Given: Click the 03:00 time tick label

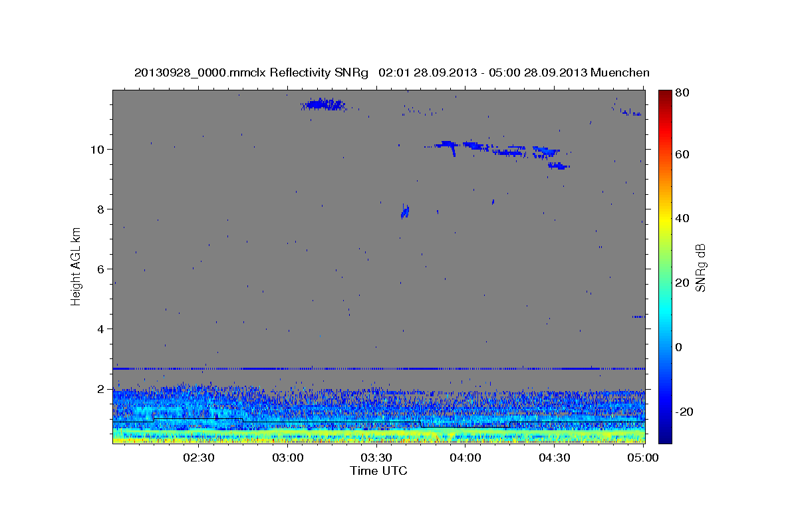Looking at the screenshot, I should click(x=288, y=458).
